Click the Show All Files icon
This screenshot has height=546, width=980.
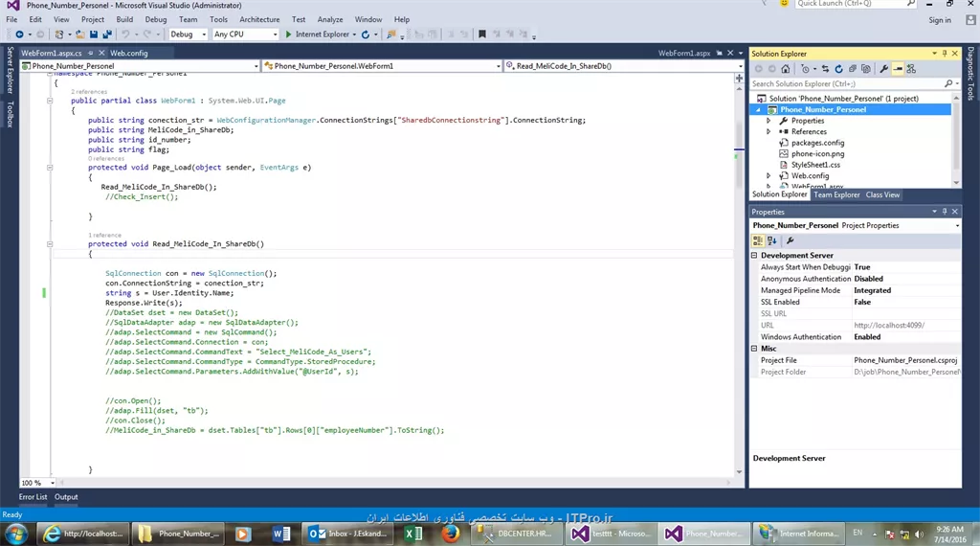click(865, 69)
